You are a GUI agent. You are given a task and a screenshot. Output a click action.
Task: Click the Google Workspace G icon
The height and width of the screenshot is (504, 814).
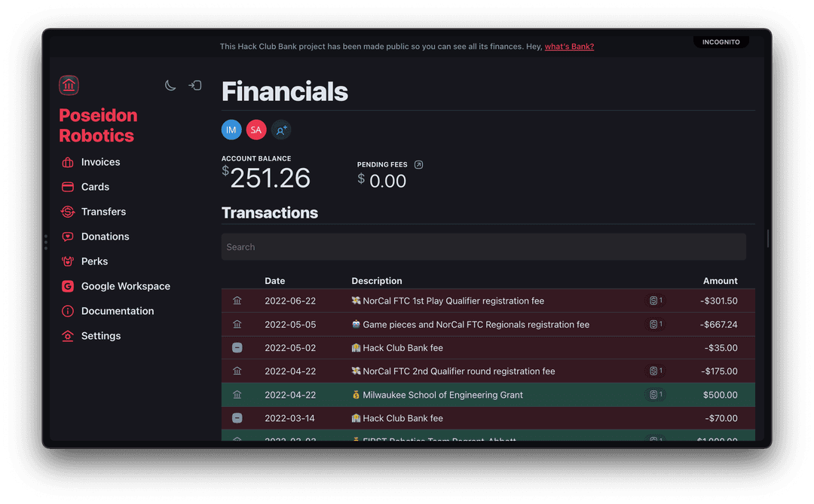pos(68,286)
